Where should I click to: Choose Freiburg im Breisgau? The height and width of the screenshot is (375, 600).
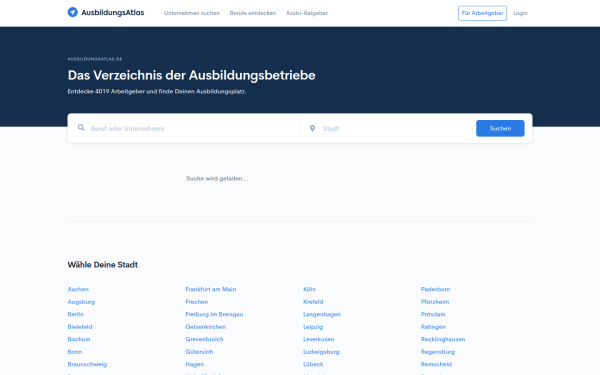(x=214, y=314)
